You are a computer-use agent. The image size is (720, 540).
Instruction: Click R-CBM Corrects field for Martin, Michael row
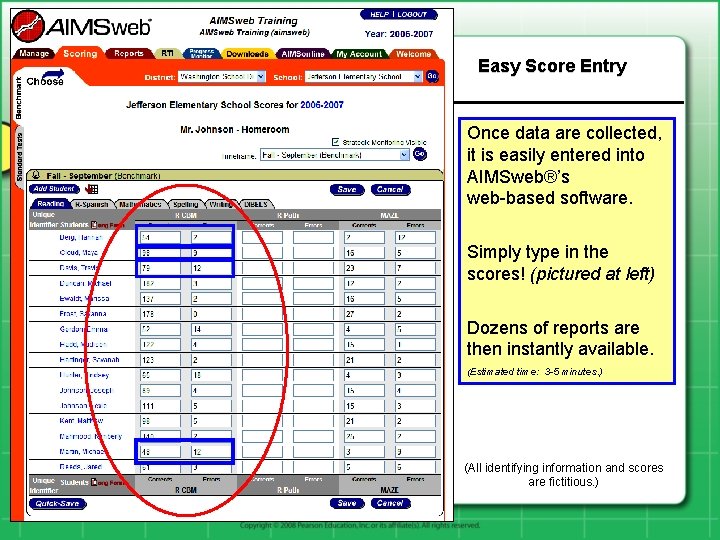click(160, 451)
